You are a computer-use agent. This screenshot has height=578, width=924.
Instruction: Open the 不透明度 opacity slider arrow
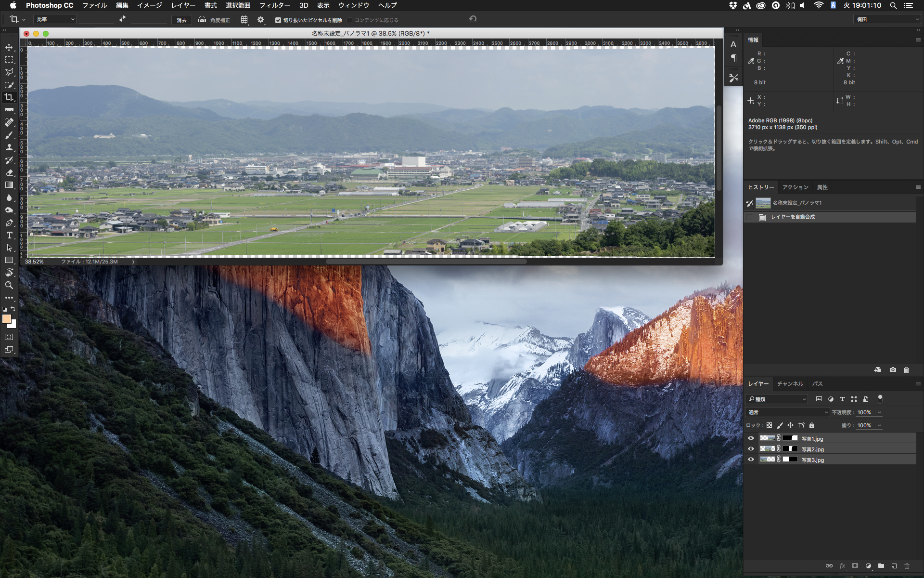click(879, 412)
